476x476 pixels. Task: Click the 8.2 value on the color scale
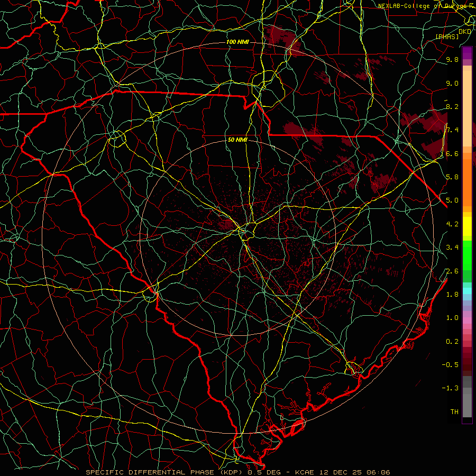452,107
